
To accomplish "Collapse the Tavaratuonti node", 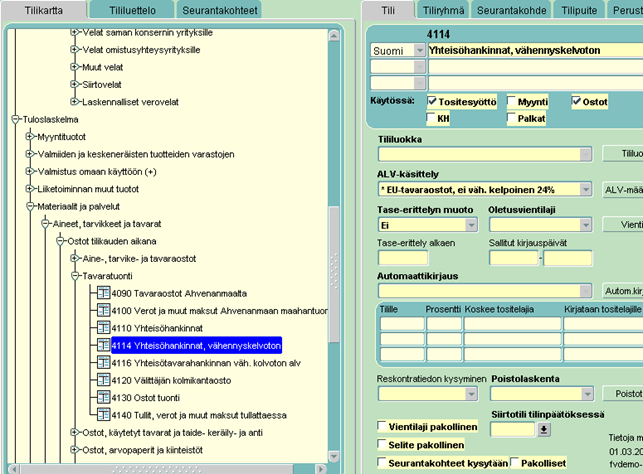I will pyautogui.click(x=75, y=276).
